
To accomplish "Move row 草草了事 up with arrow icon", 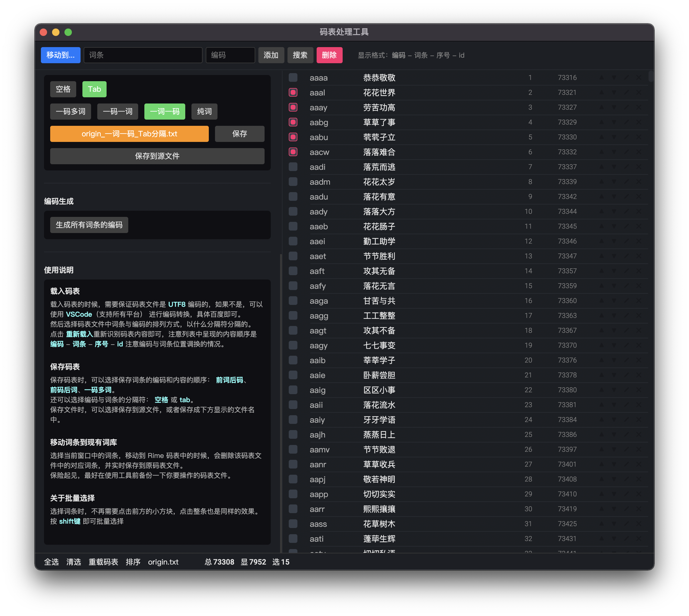I will (601, 122).
